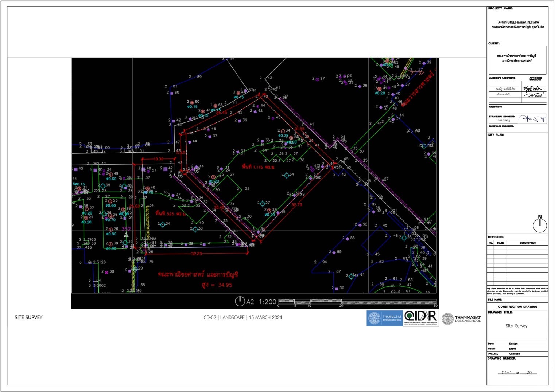The height and width of the screenshot is (392, 555).
Task: Click the red Thai faculty name in the plan
Action: [198, 274]
